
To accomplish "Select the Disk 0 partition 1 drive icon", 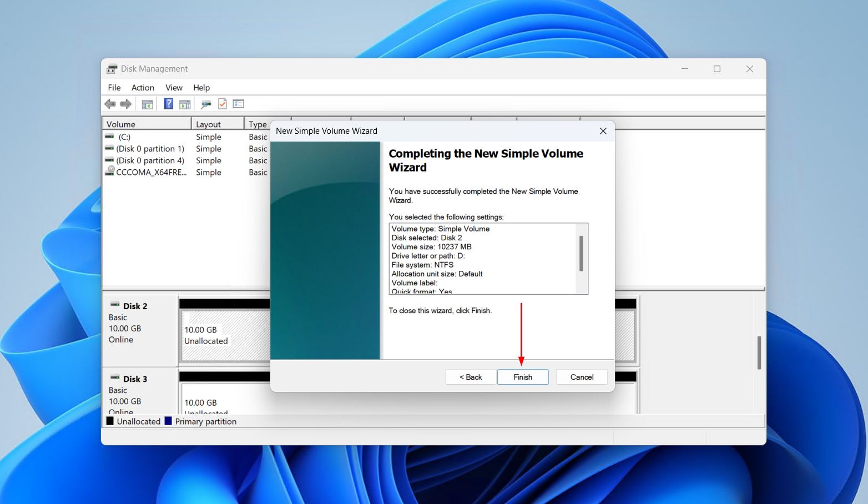I will pos(110,148).
